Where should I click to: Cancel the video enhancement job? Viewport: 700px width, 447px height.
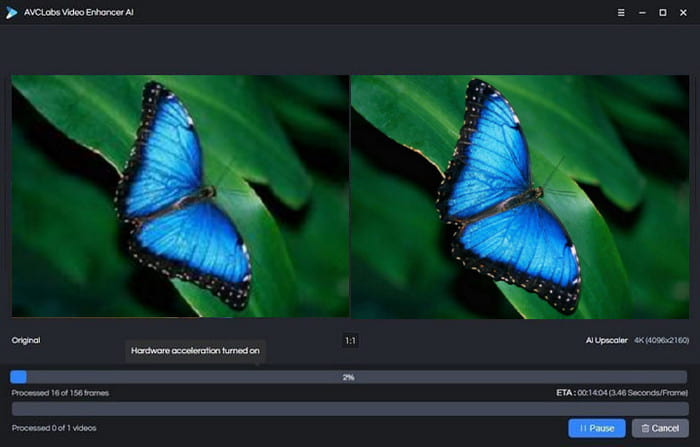[x=660, y=428]
